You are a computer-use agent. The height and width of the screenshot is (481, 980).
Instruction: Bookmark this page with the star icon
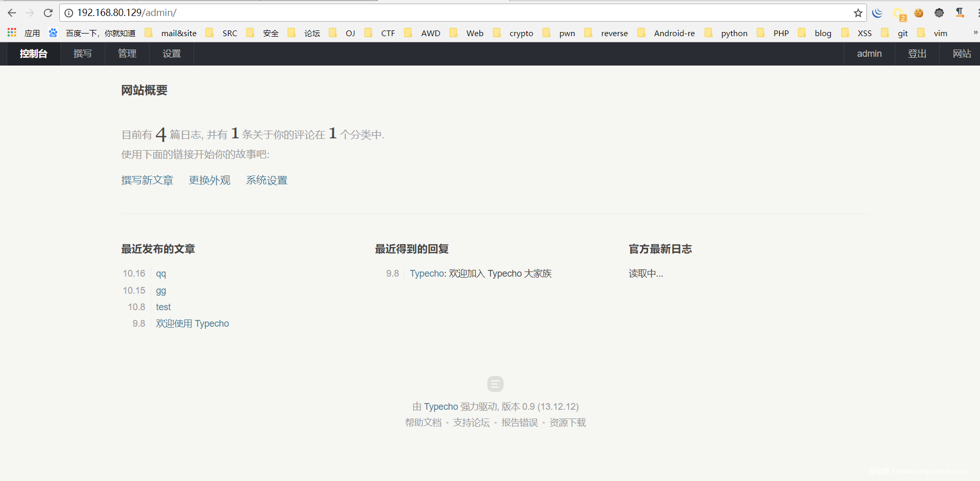tap(858, 13)
